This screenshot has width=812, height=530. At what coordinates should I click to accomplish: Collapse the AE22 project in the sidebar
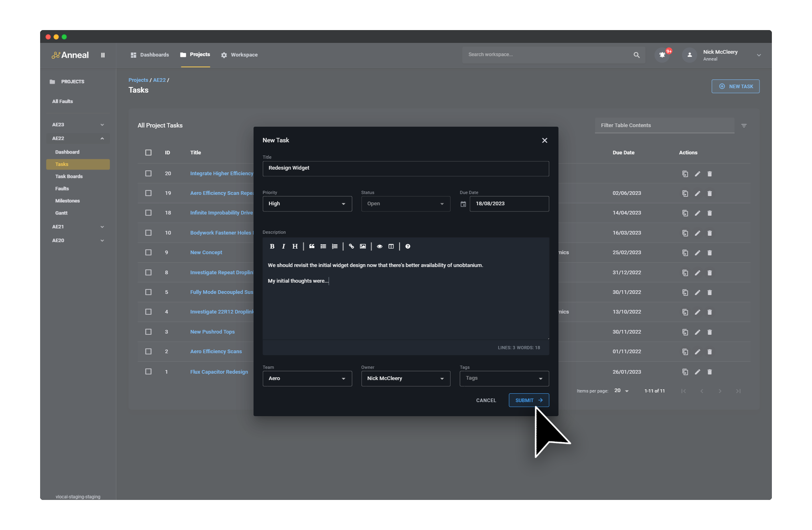(x=102, y=138)
